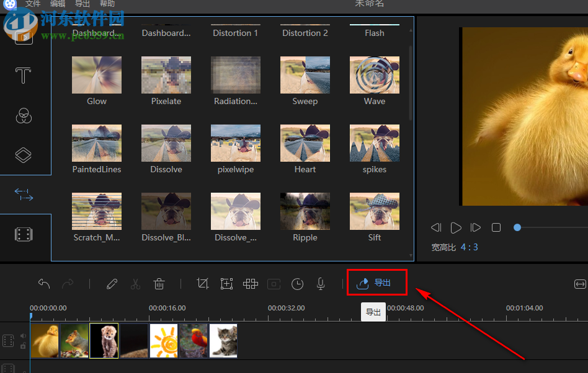Select the red bird clip on the timeline
Image resolution: width=588 pixels, height=373 pixels.
point(194,340)
